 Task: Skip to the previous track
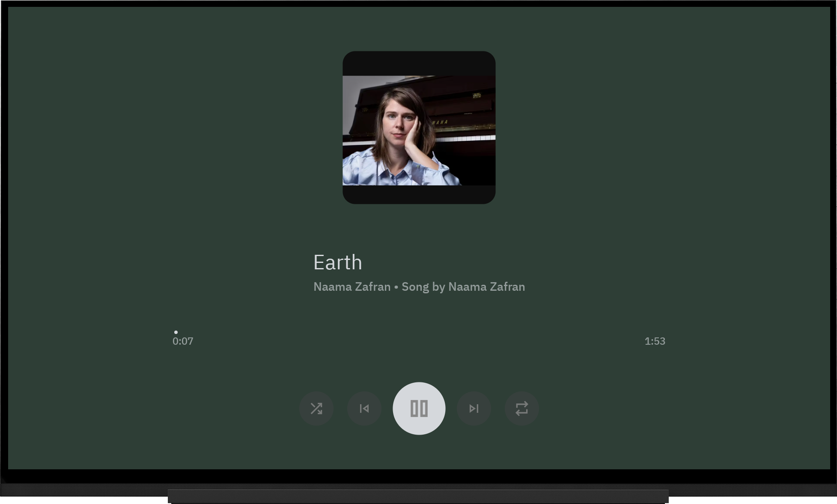click(x=364, y=409)
